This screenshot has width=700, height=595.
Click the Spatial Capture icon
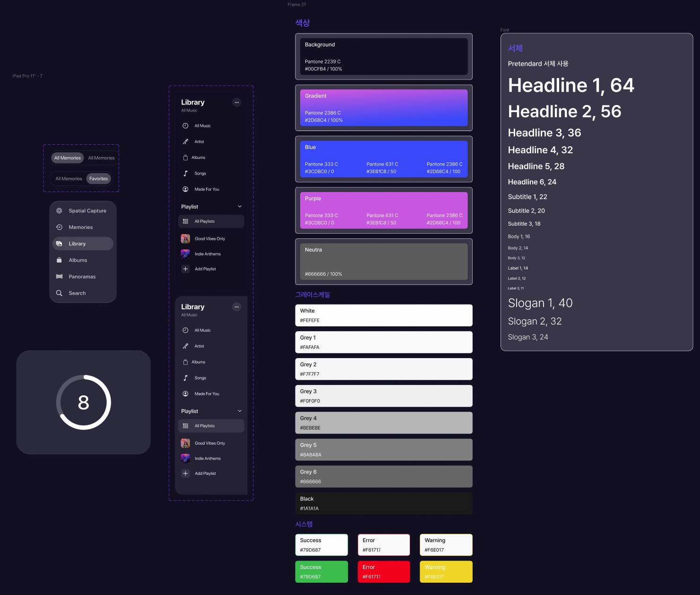[60, 210]
